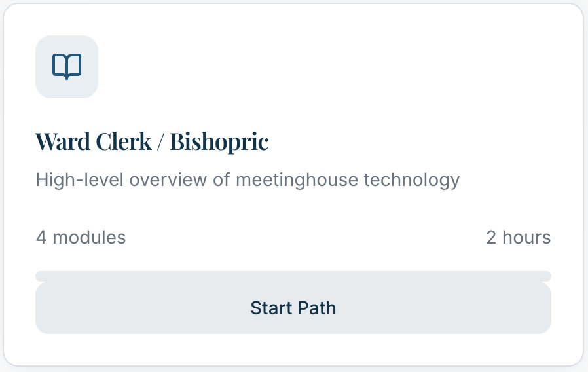Click the path progress bar

point(293,276)
